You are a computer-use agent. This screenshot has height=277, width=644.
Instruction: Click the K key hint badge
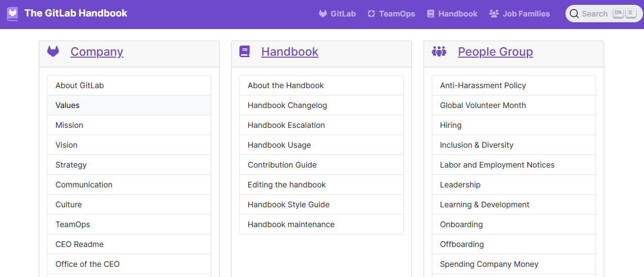[630, 13]
